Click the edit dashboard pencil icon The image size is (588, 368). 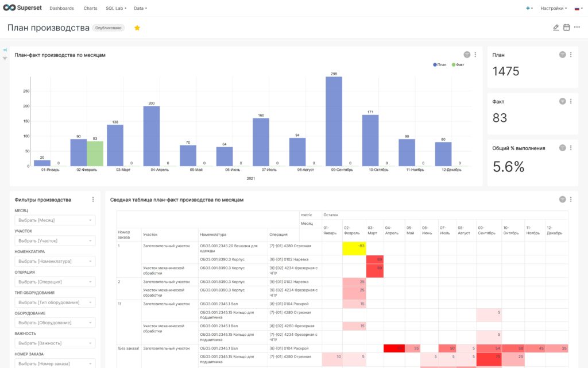pos(556,28)
